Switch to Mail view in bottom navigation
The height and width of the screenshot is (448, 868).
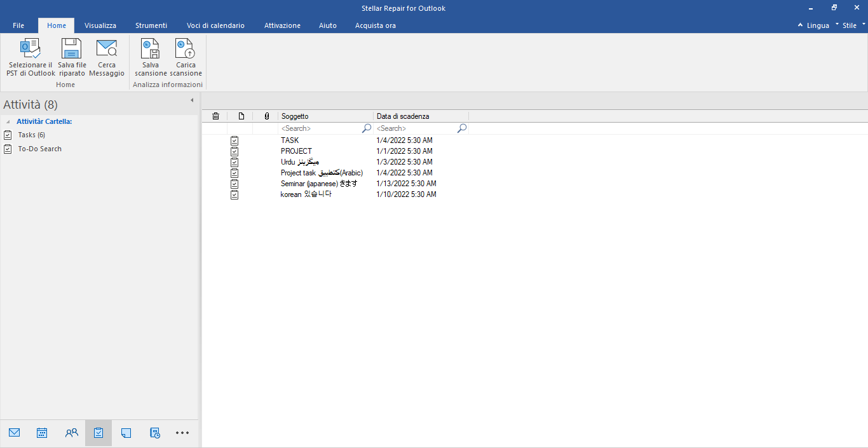click(x=14, y=433)
